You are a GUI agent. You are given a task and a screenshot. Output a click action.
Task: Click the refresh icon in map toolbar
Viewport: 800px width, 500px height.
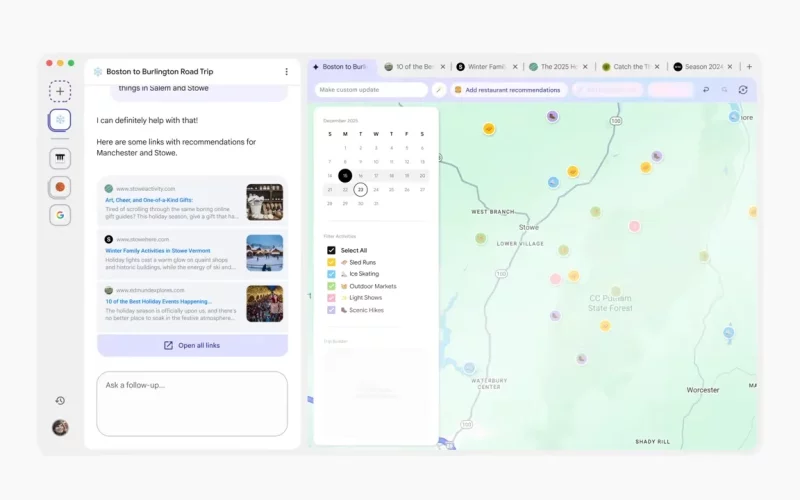[743, 90]
